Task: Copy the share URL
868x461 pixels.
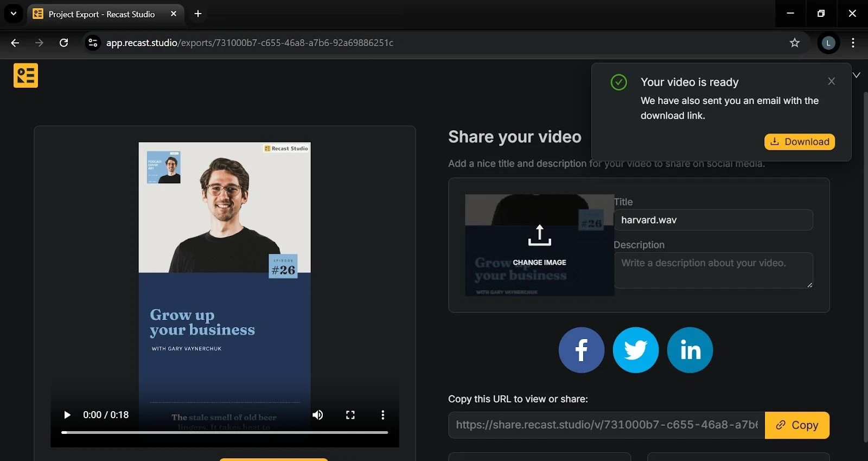Action: [x=796, y=425]
